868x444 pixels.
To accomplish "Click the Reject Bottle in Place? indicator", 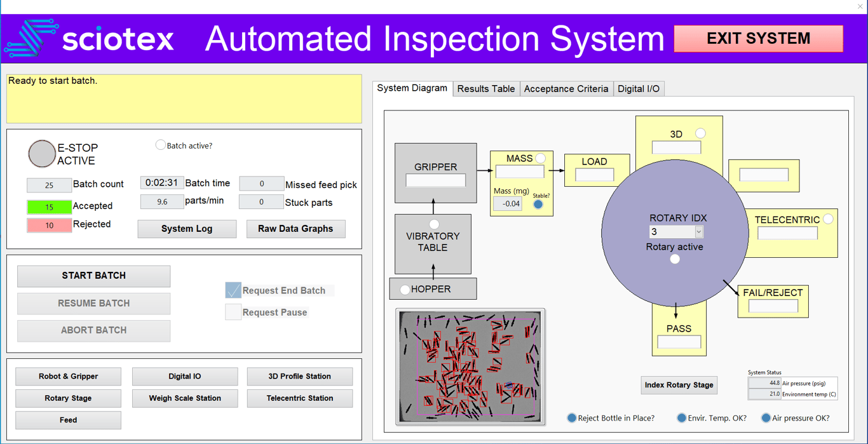I will click(x=572, y=418).
